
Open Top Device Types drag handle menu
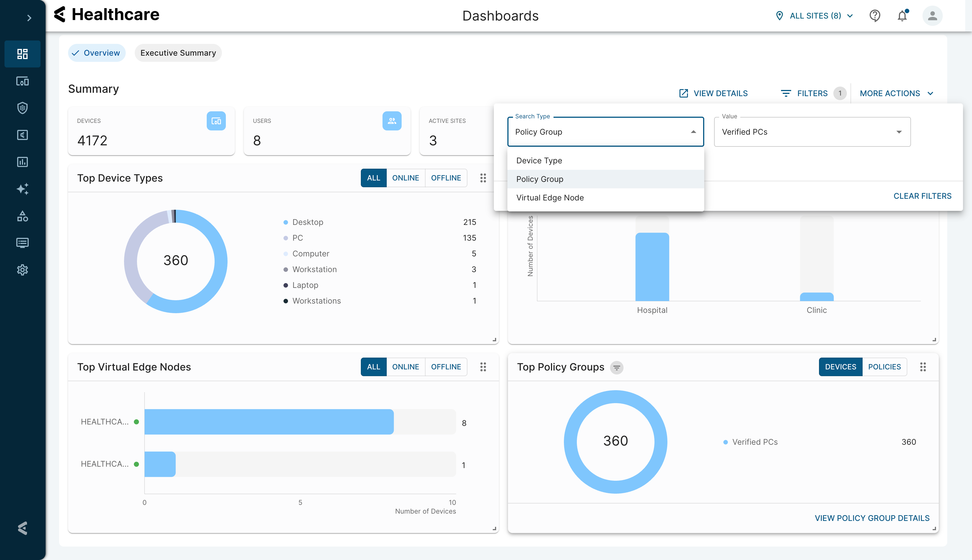point(483,178)
